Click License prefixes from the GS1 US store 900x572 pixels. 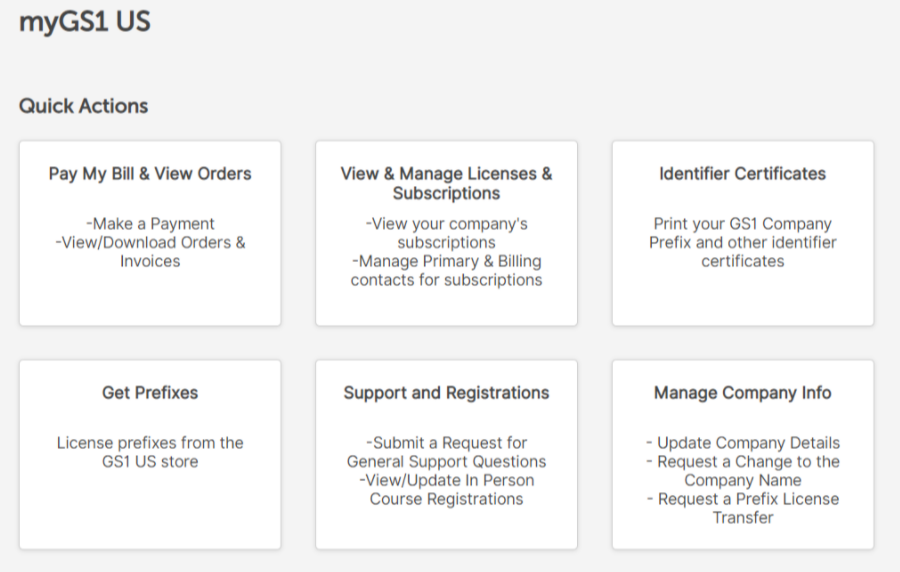tap(150, 452)
